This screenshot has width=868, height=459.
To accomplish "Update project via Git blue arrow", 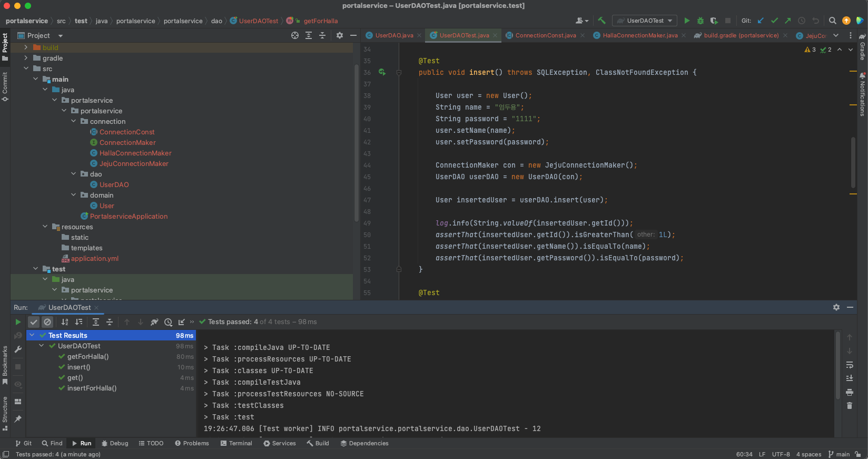I will point(761,21).
